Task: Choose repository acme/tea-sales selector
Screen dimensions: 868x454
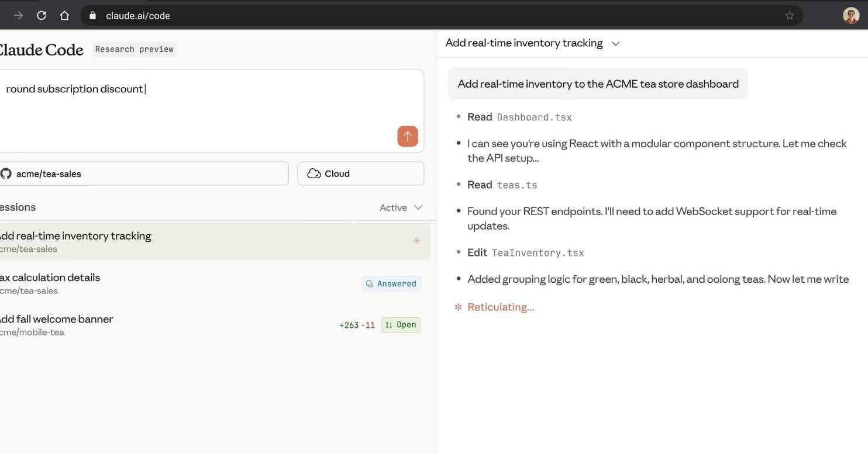Action: [x=143, y=174]
